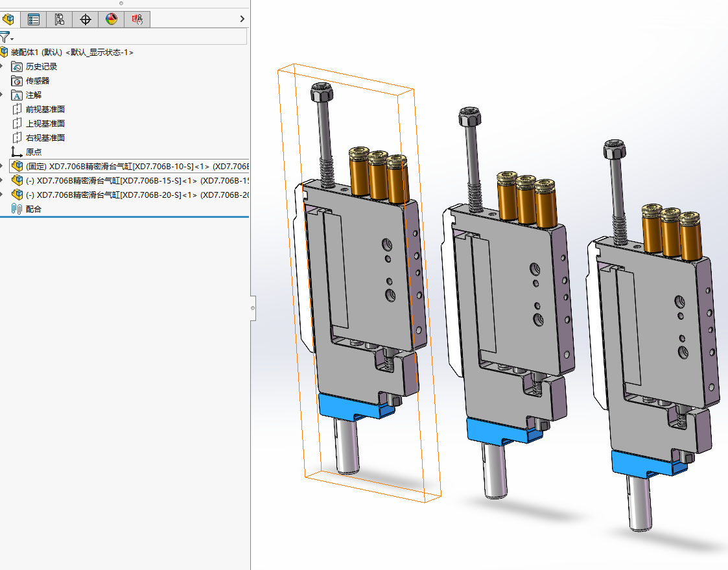Screen dimensions: 728x570
Task: Open the DimXpertManager tab
Action: 86,19
